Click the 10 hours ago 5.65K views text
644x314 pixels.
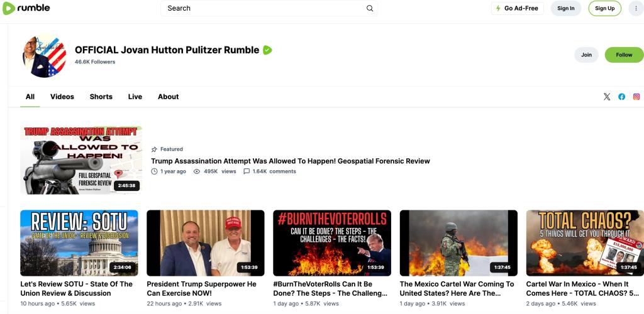[57, 304]
